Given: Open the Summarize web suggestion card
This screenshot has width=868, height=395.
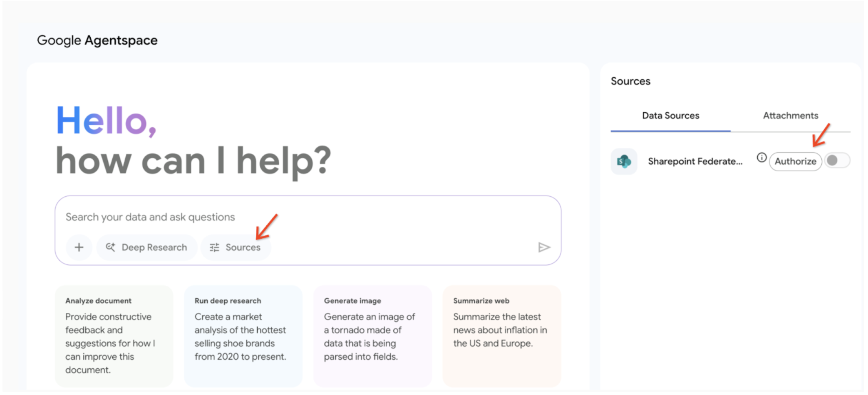Looking at the screenshot, I should click(x=502, y=335).
